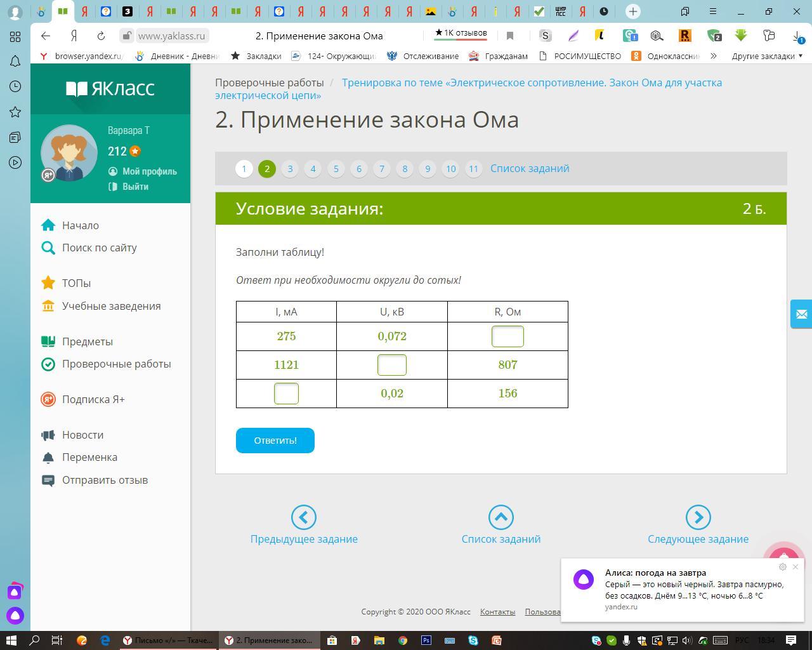Open Отслеживание bookmark
This screenshot has width=812, height=650.
pos(423,56)
